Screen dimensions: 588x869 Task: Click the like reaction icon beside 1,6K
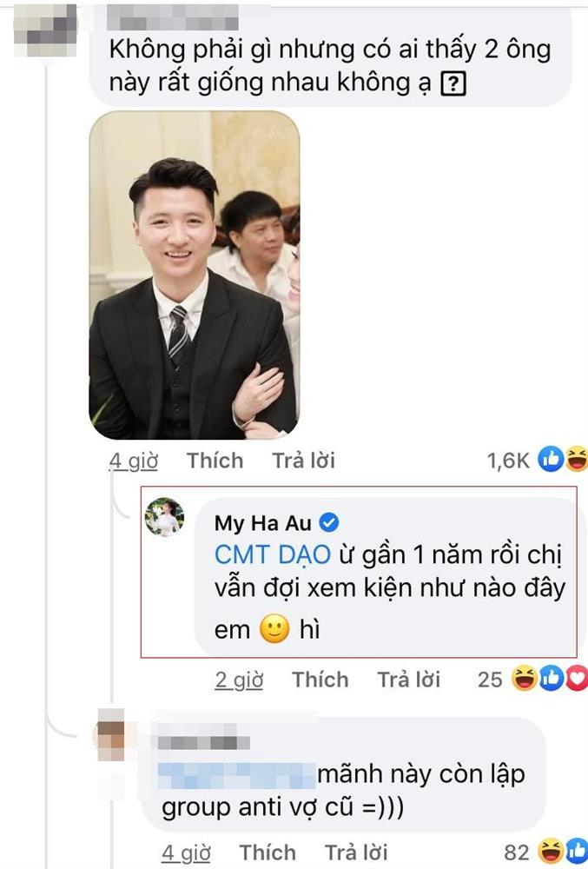pyautogui.click(x=551, y=460)
